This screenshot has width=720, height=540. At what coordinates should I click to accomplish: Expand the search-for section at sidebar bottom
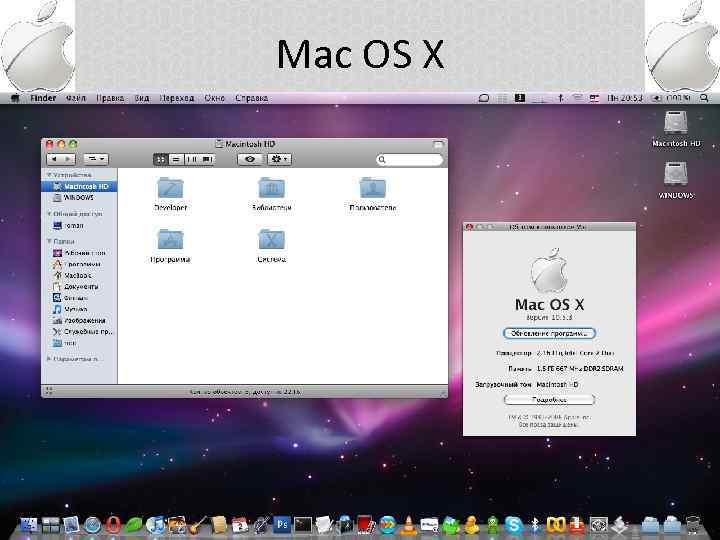[x=49, y=359]
